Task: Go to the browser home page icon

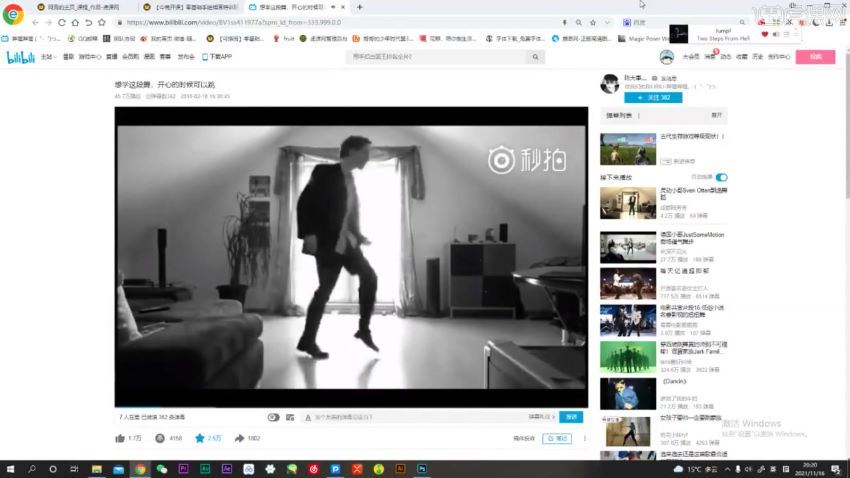Action: coord(75,22)
